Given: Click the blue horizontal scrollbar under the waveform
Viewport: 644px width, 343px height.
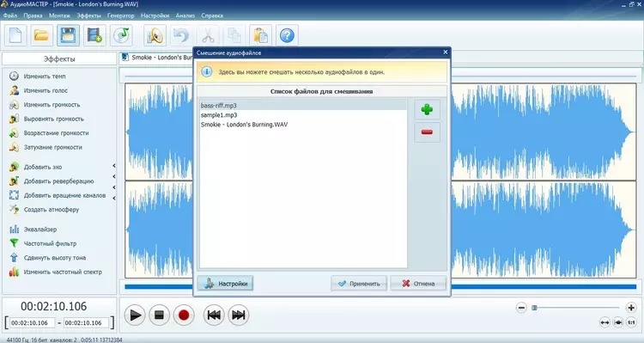Looking at the screenshot, I should pyautogui.click(x=380, y=286).
